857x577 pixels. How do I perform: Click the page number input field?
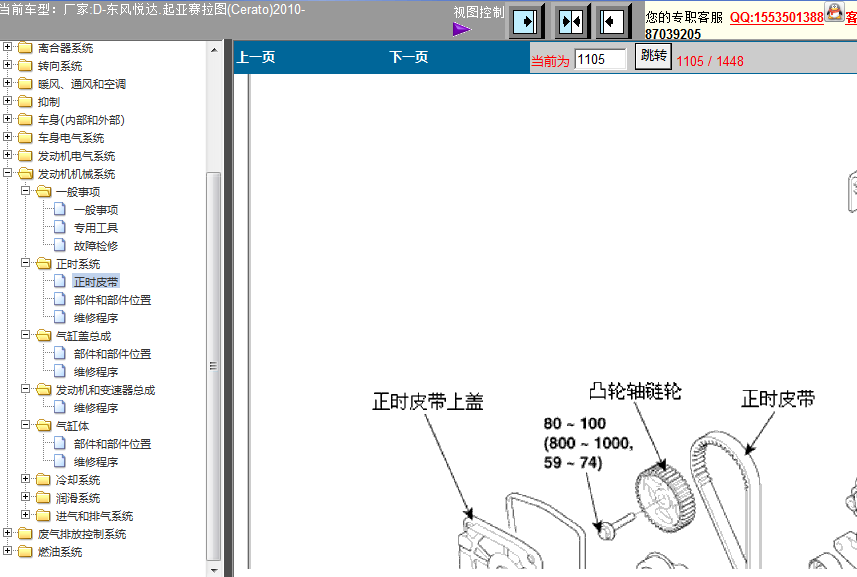pos(600,59)
